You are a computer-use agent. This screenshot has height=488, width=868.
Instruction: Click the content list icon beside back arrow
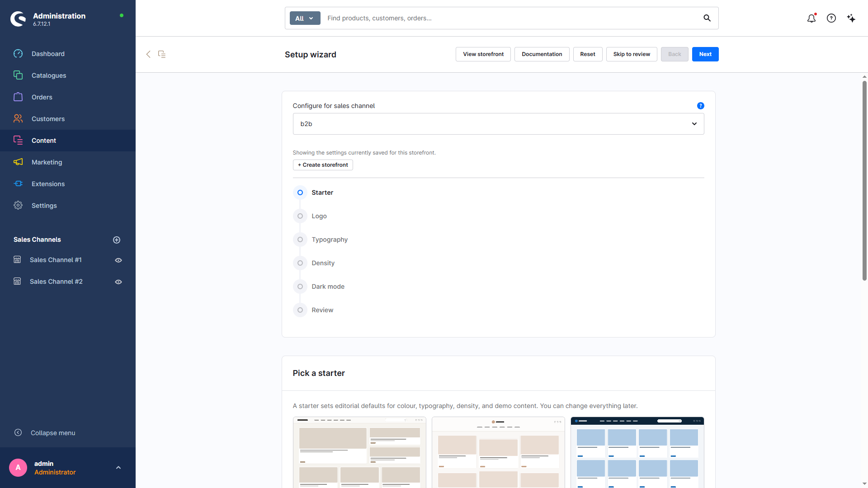(x=162, y=54)
